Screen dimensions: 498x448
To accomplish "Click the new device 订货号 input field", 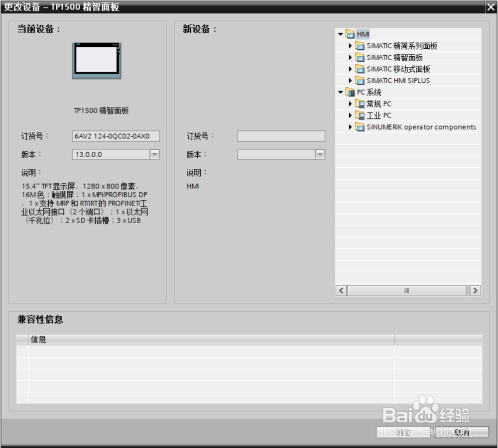I will [x=281, y=136].
